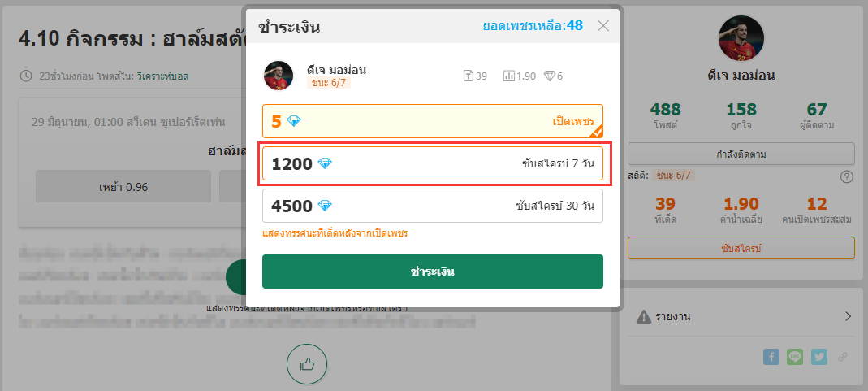Click the tipster avatar in the dialog
868x391 pixels.
tap(278, 76)
